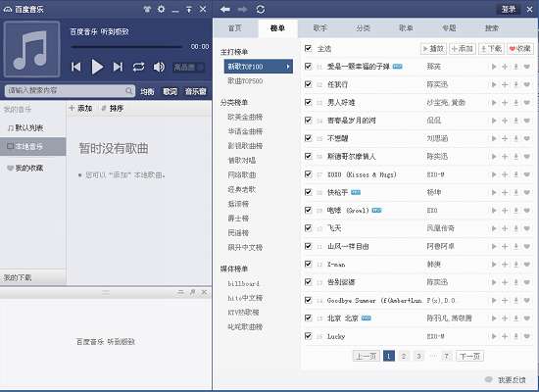Skip to the previous track
The image size is (539, 392).
coord(76,67)
